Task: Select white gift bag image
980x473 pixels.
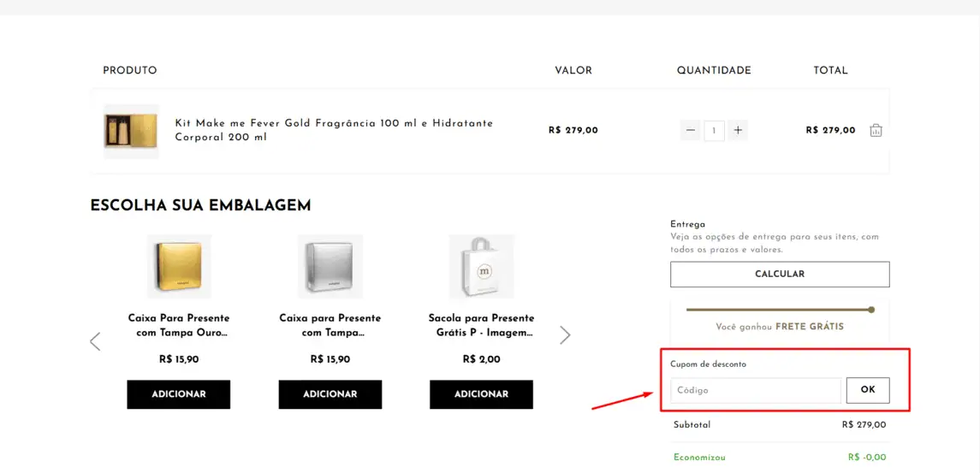Action: 481,266
